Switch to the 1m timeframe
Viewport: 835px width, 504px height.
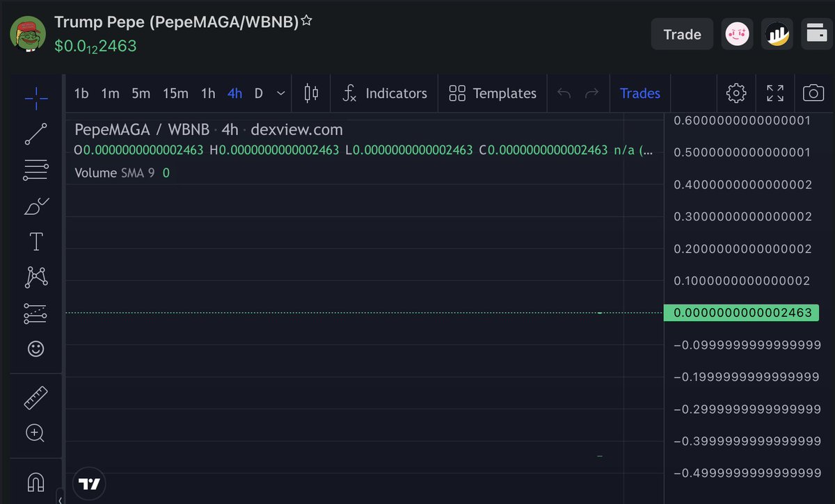pos(110,93)
